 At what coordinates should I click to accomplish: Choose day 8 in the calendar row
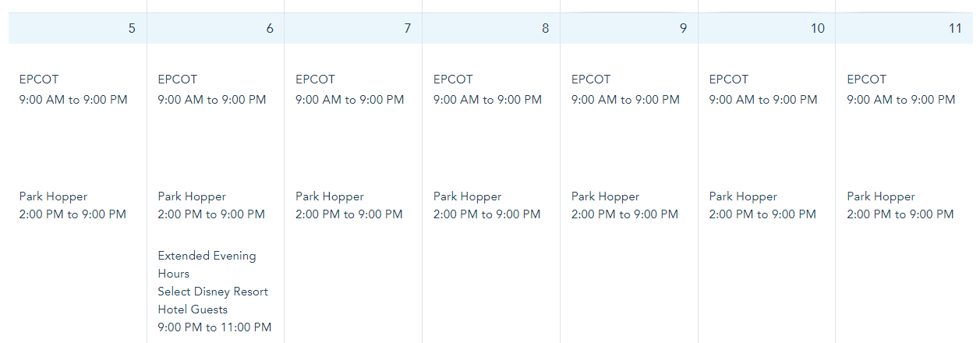(x=546, y=29)
